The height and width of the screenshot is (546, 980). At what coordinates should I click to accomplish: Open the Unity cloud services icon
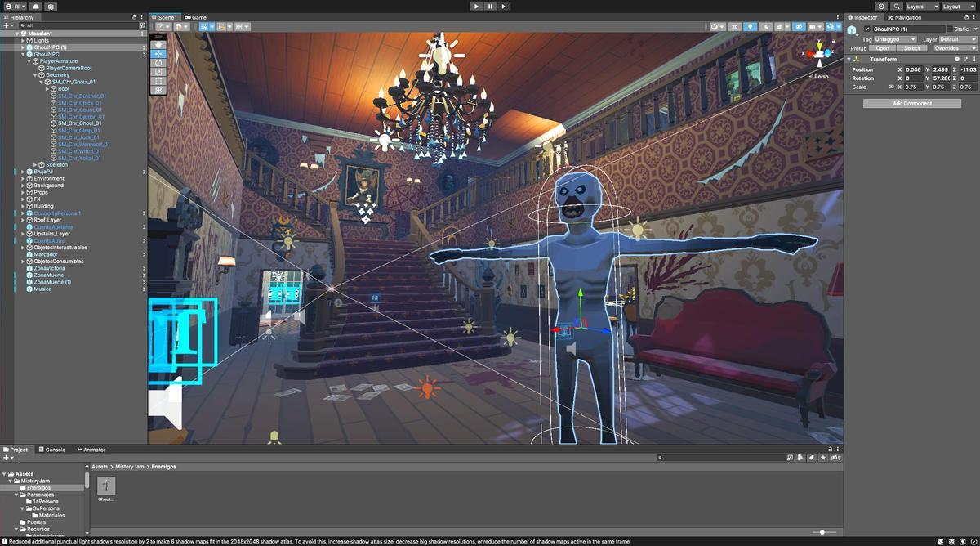click(36, 7)
